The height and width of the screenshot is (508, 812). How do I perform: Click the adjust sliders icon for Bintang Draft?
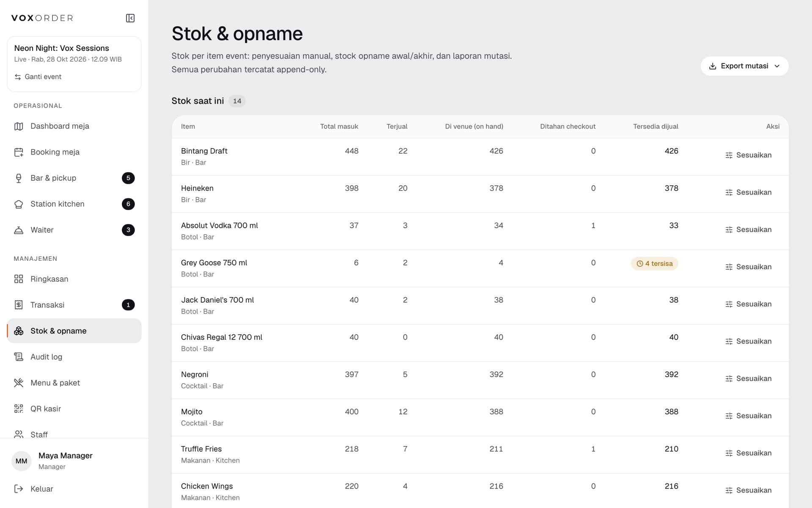coord(729,155)
